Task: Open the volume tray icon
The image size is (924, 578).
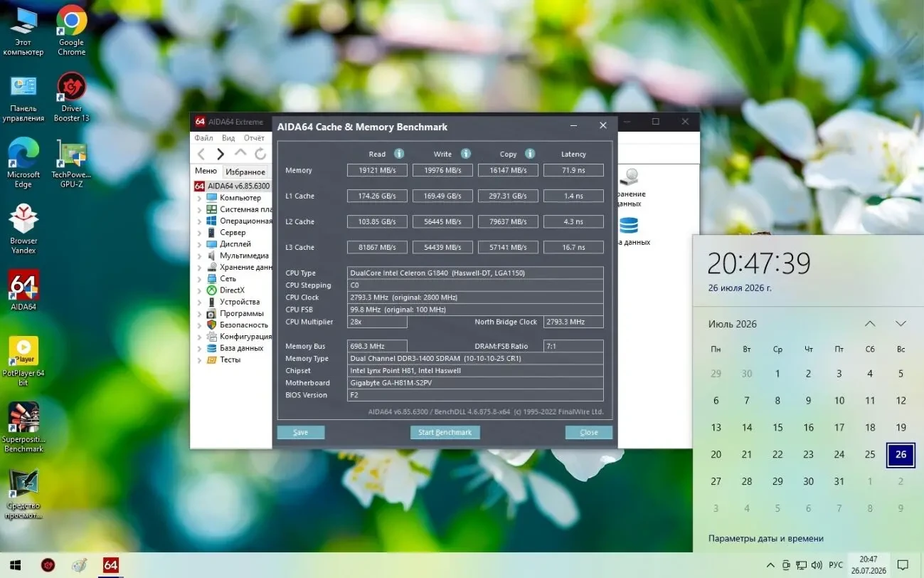Action: (817, 565)
